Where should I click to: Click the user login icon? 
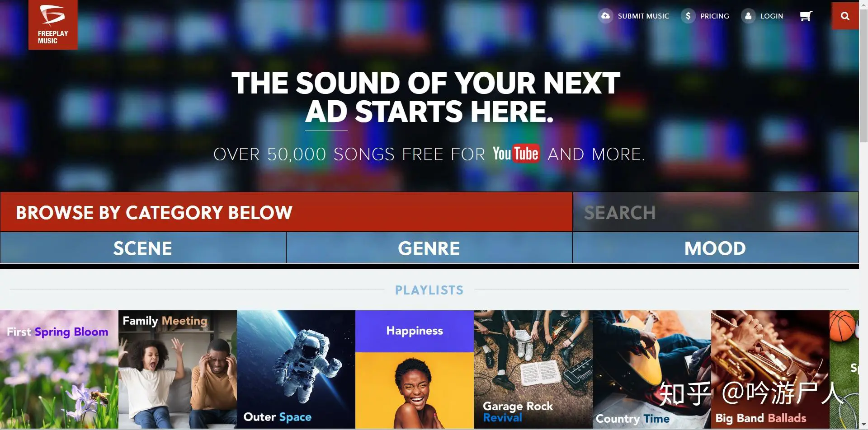(748, 16)
